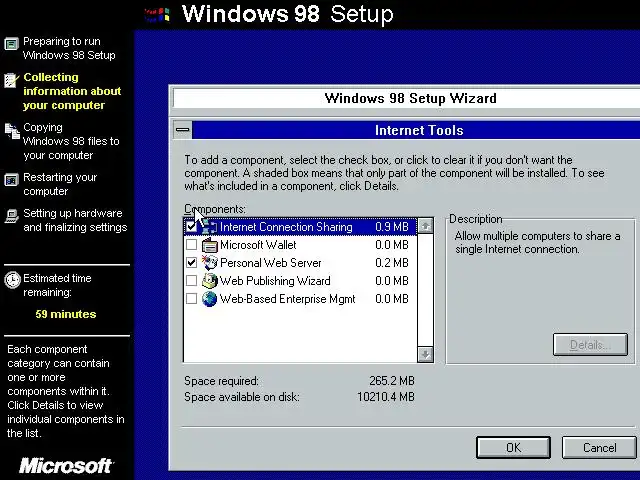The width and height of the screenshot is (640, 480).
Task: Click the Details... button
Action: (590, 345)
